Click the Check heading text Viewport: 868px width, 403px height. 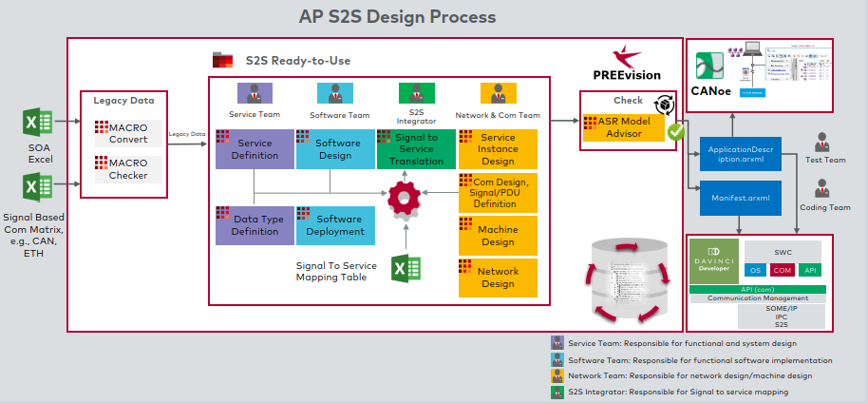[628, 101]
